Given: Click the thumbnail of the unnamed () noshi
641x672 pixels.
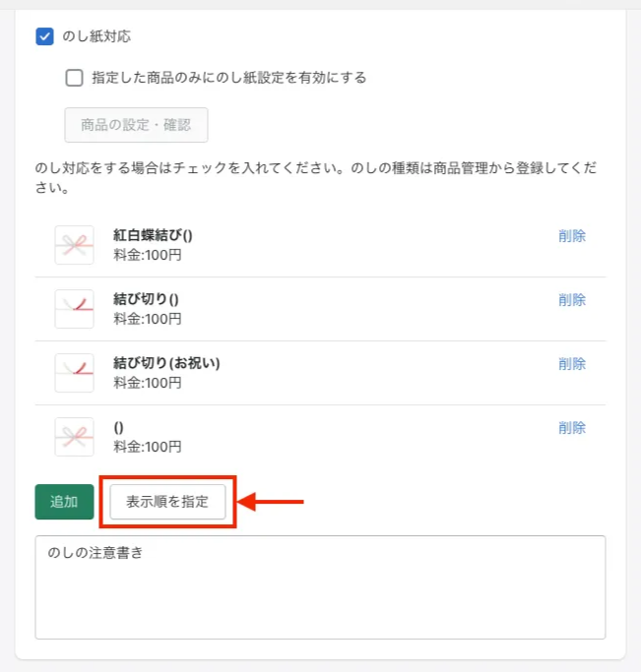Looking at the screenshot, I should click(74, 437).
